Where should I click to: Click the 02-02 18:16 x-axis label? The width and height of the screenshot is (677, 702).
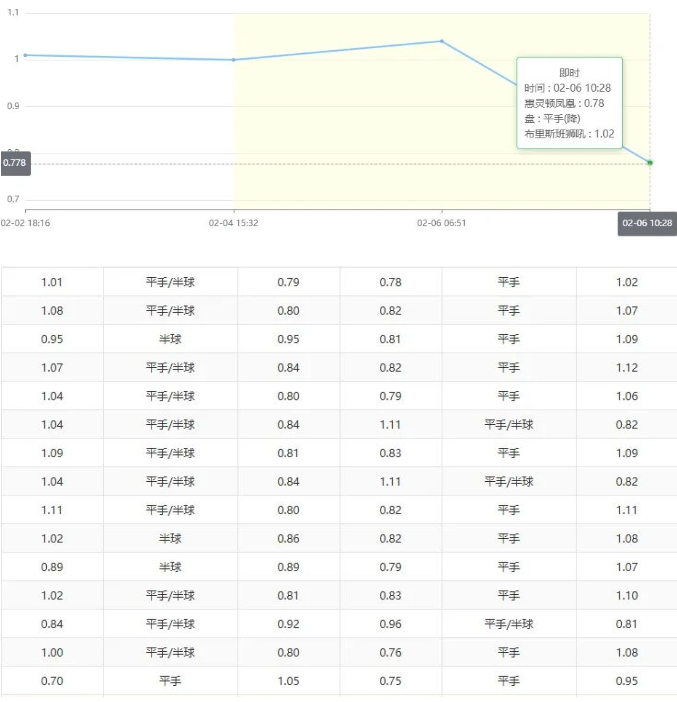[26, 223]
